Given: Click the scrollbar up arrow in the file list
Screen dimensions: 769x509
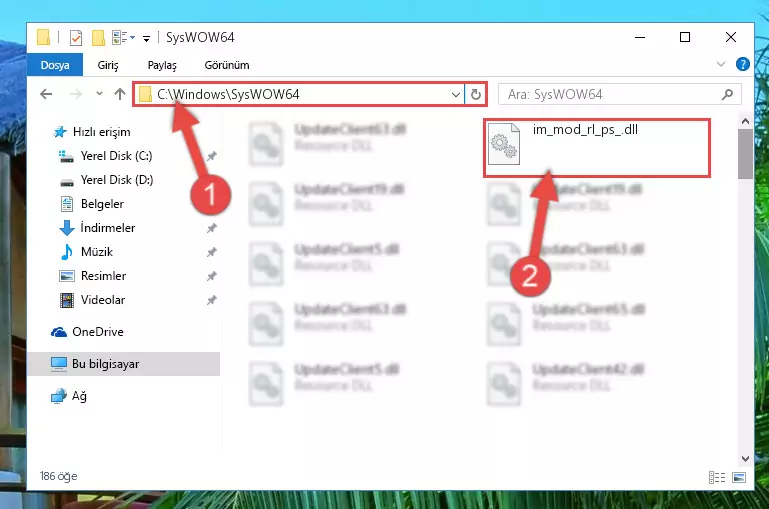Looking at the screenshot, I should (x=745, y=121).
